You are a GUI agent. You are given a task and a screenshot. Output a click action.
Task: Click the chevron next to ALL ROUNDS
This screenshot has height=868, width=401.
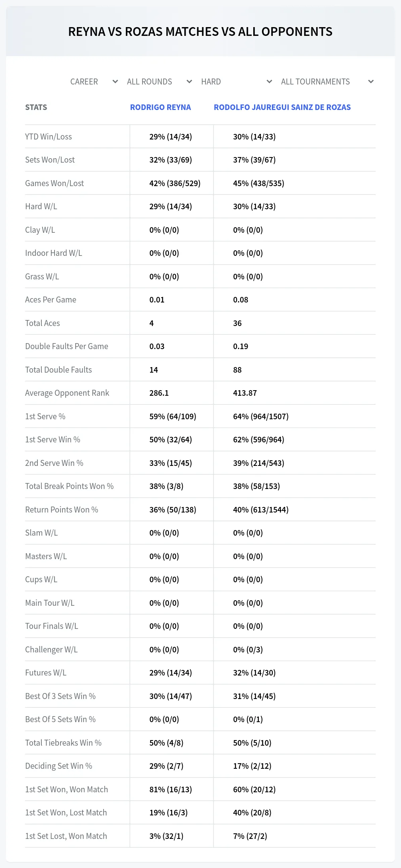click(189, 82)
